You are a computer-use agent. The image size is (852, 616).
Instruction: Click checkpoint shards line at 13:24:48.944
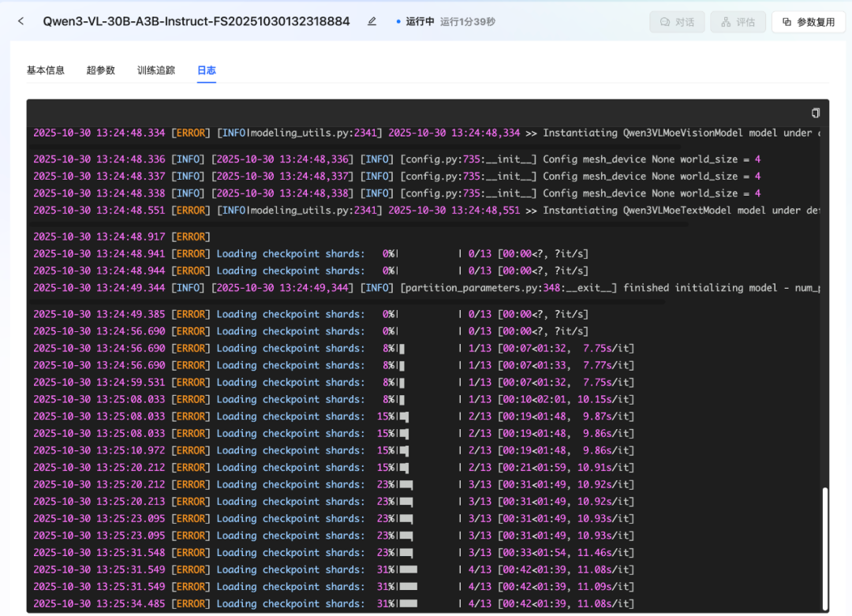tap(311, 271)
